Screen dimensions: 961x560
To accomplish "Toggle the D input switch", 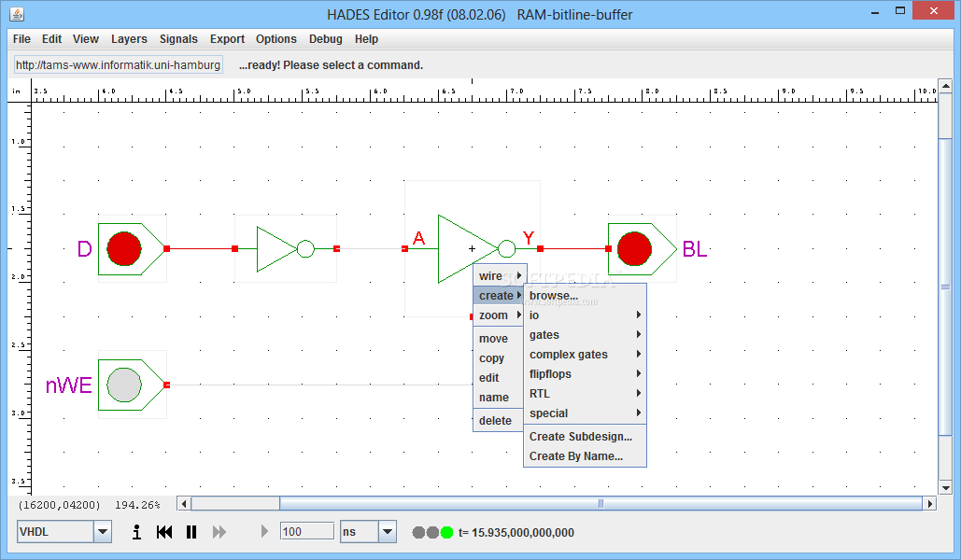I will coord(124,249).
